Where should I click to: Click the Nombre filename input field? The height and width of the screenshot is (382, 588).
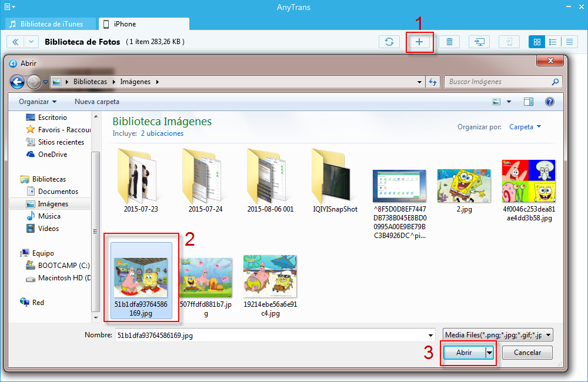click(x=271, y=335)
